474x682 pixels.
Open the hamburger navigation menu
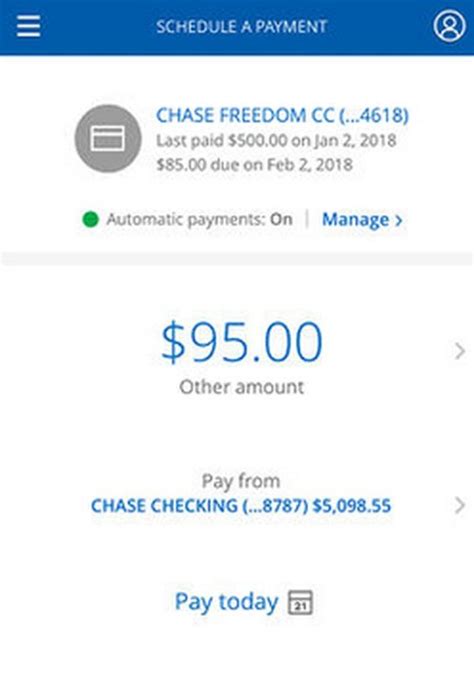(x=29, y=27)
